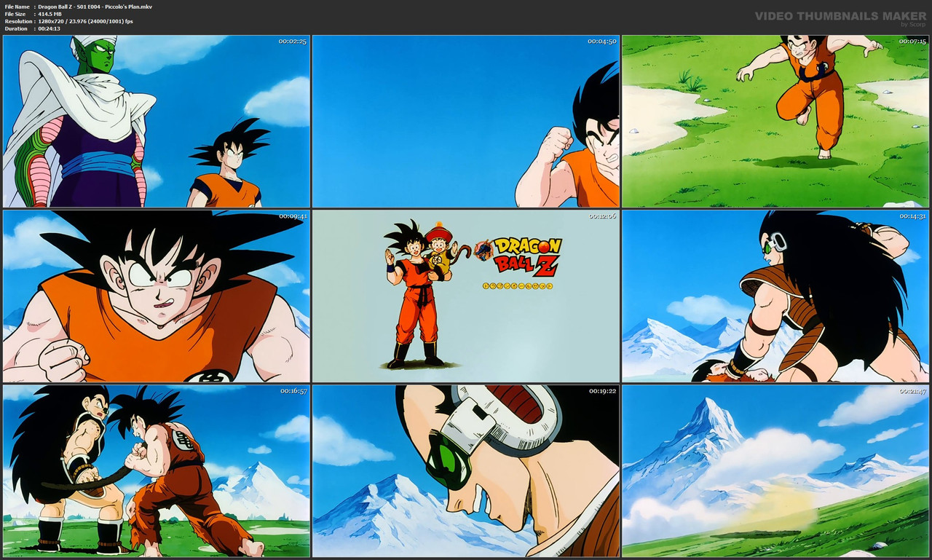Click the file size '414.5 MB' value
Image resolution: width=932 pixels, height=560 pixels.
pyautogui.click(x=50, y=14)
